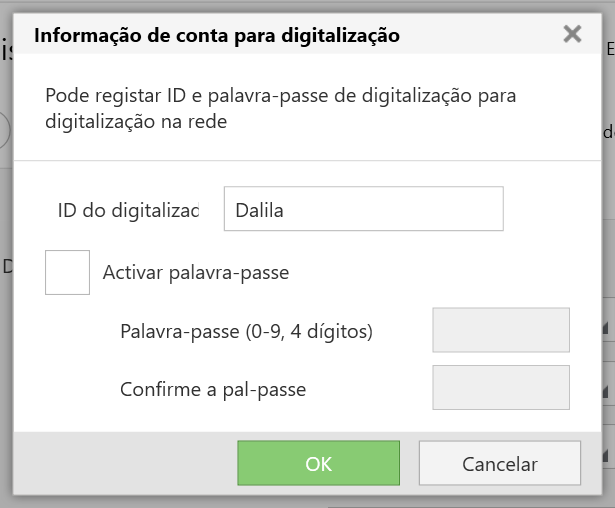Click the topmost dropdown arrow behind dialog's right edge
This screenshot has height=508, width=615.
(x=608, y=328)
